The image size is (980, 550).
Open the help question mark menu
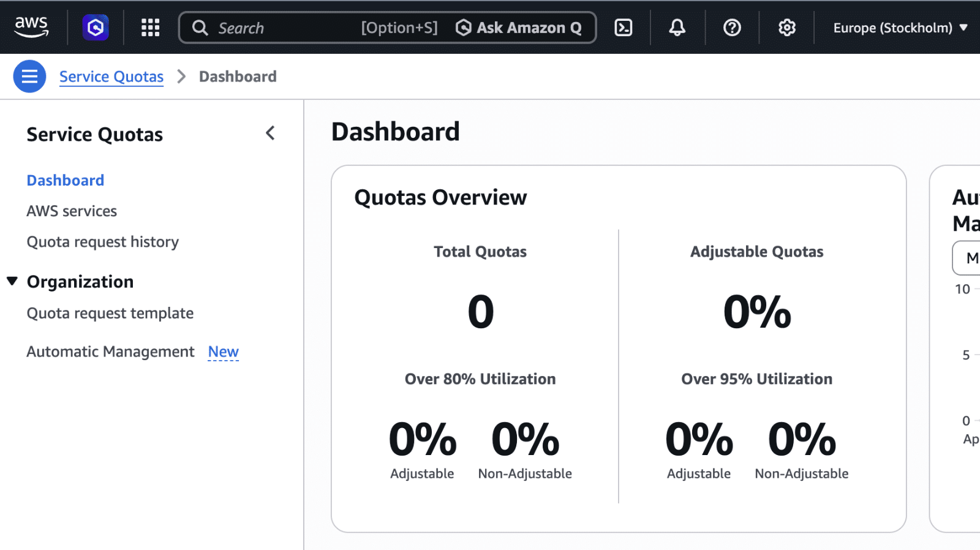(x=732, y=28)
